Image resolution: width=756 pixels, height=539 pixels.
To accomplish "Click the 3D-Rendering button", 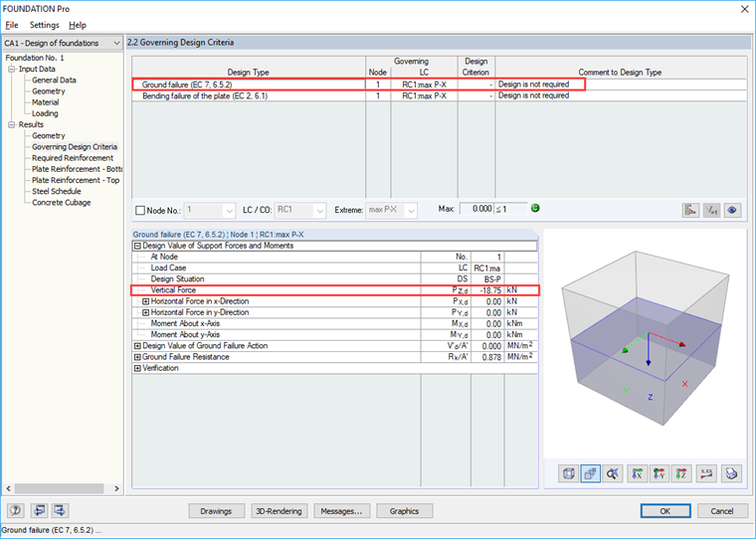I will tap(279, 511).
